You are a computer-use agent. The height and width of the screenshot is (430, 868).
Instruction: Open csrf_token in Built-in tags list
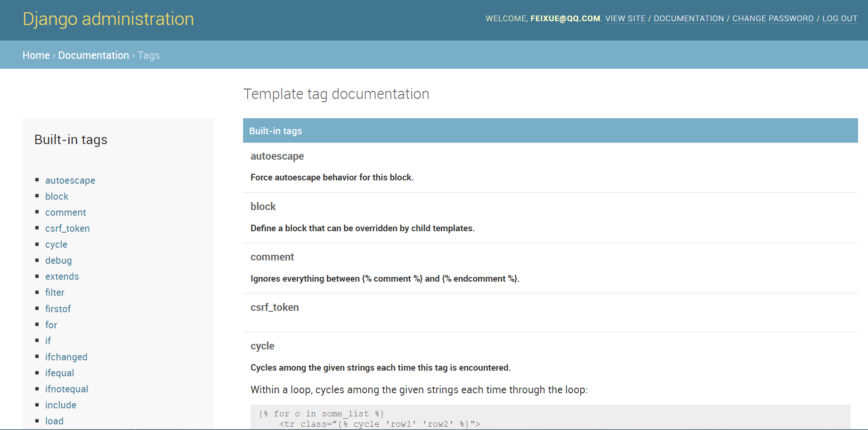[x=67, y=228]
